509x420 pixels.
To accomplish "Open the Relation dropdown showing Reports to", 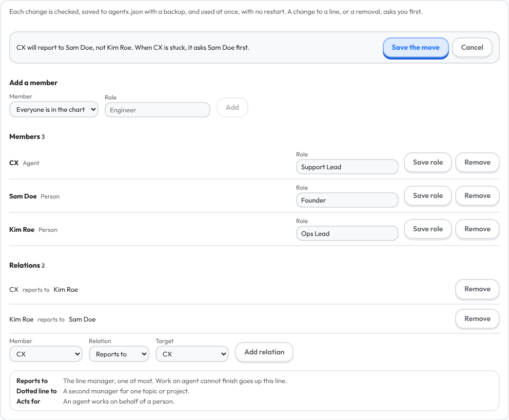I will [119, 354].
